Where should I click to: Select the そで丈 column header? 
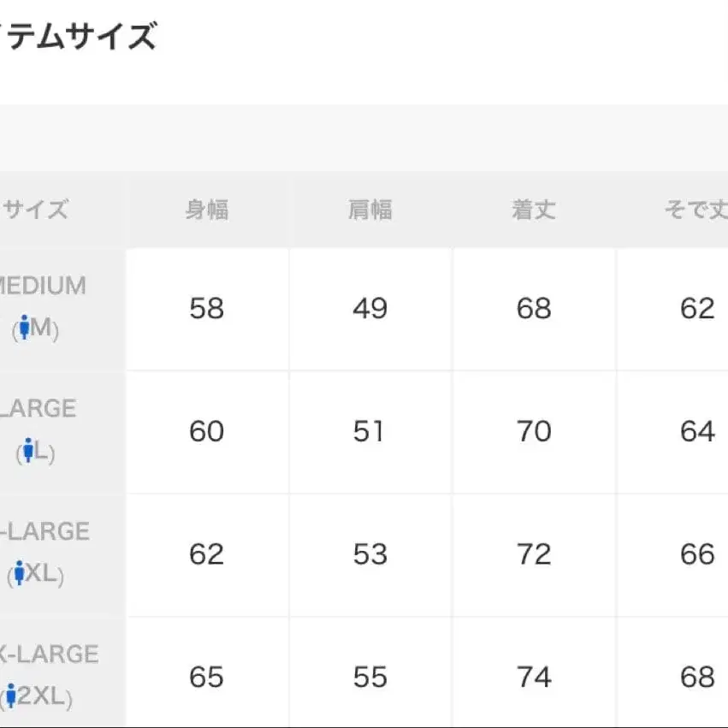tap(695, 210)
